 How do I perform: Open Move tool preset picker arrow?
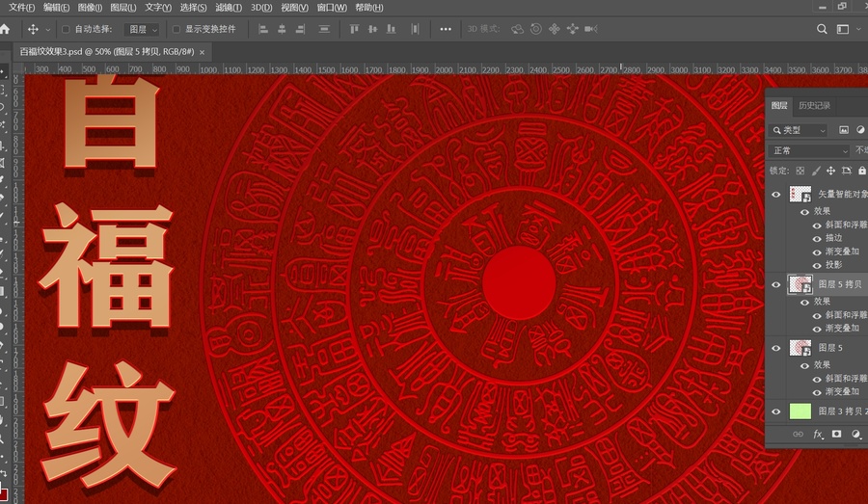47,30
